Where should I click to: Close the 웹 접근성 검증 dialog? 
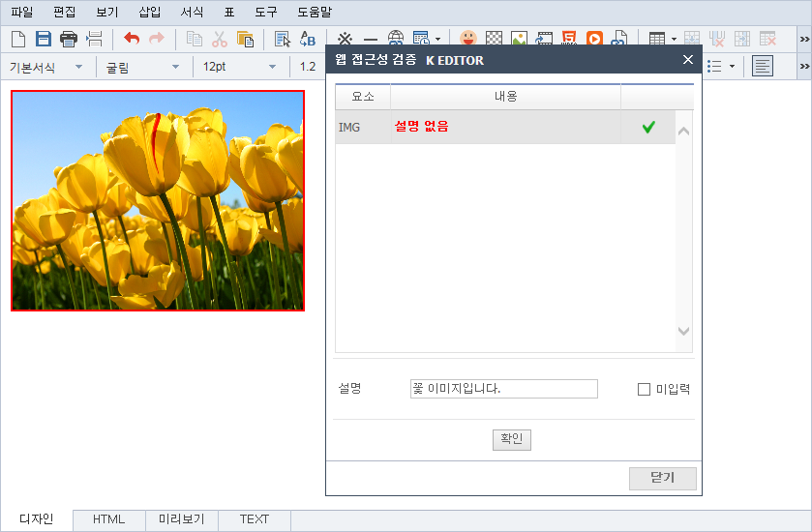688,60
